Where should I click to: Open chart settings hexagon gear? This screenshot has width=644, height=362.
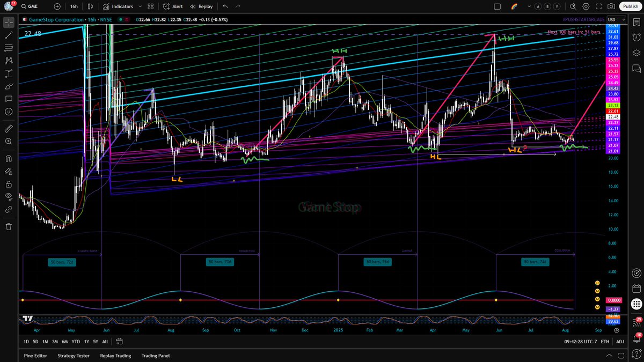586,6
